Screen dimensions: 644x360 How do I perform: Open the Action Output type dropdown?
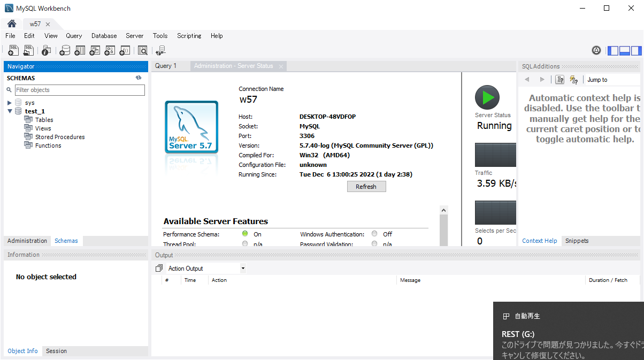point(242,269)
